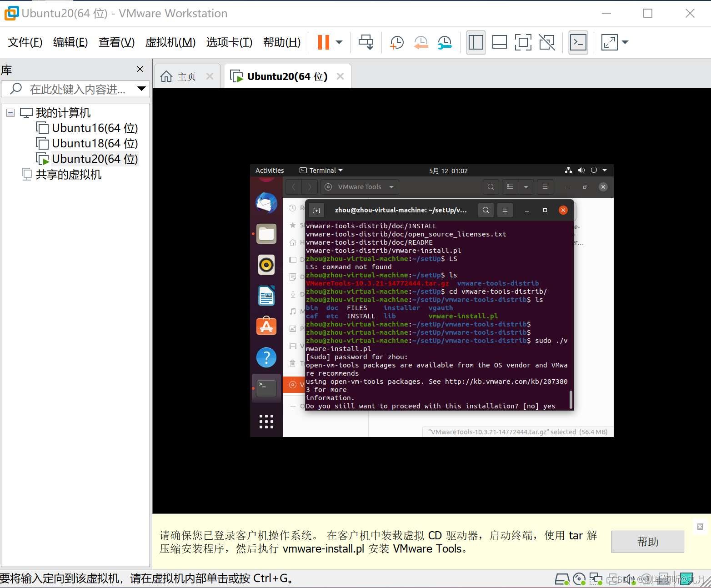The width and height of the screenshot is (711, 588).
Task: Open the 虚拟机(M) menu
Action: click(x=170, y=42)
